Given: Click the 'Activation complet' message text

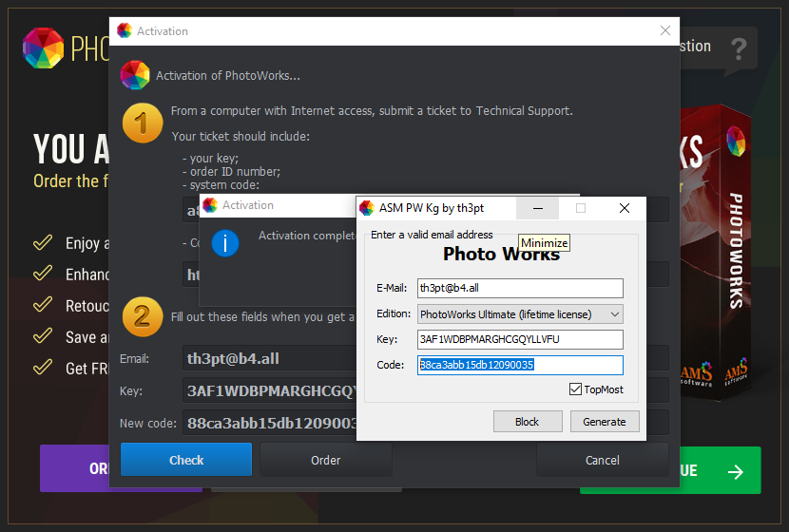Looking at the screenshot, I should coord(307,236).
